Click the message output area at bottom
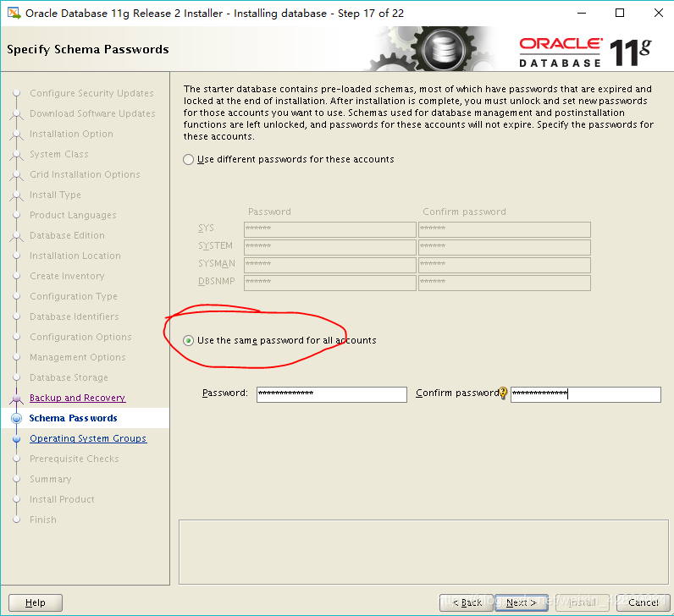This screenshot has width=674, height=616. pos(424,552)
